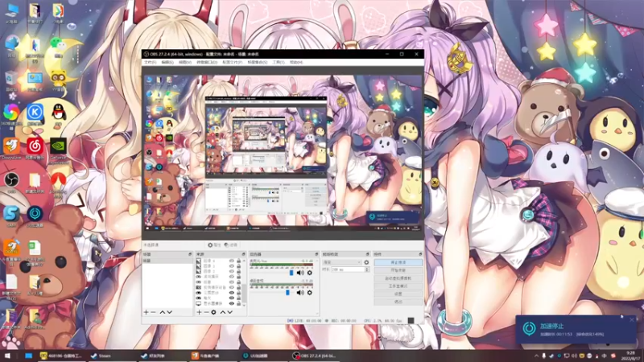Image resolution: width=644 pixels, height=362 pixels.
Task: Open the scene transition type dropdown (淡出)
Action: pos(341,262)
